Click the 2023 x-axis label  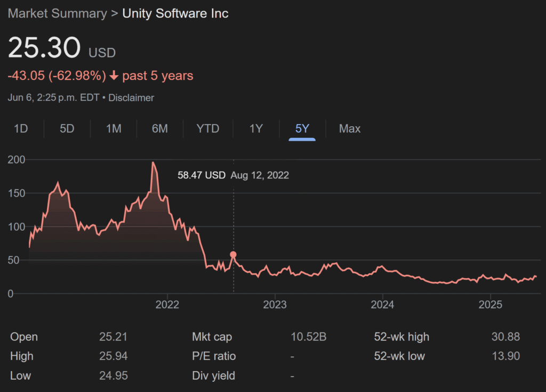pyautogui.click(x=275, y=305)
